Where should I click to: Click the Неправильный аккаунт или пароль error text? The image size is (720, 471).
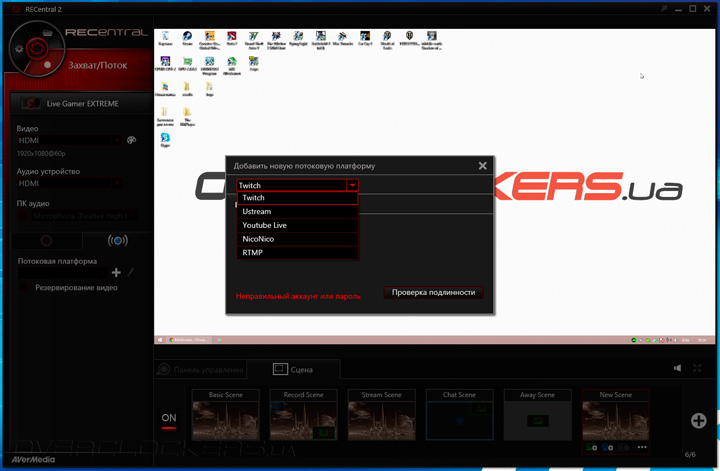[x=298, y=297]
